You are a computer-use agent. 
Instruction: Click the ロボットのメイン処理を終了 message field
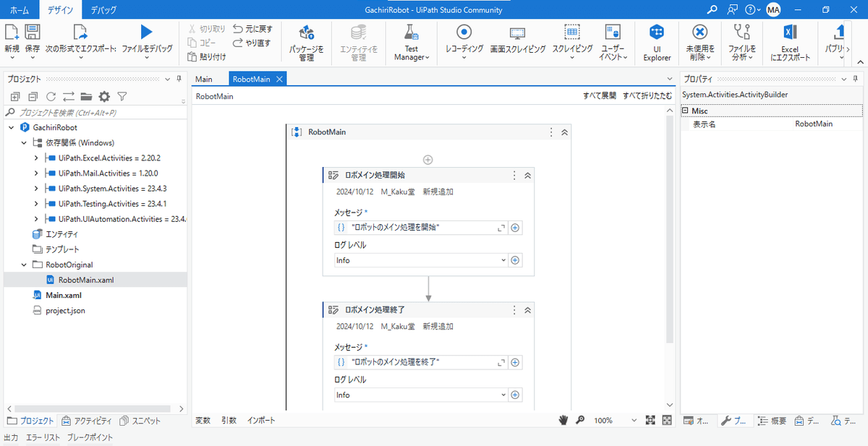tap(420, 361)
